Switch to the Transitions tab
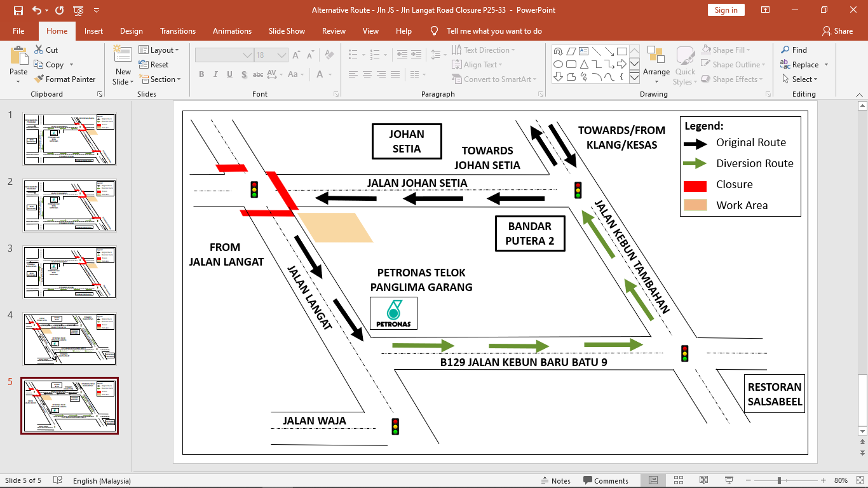This screenshot has width=868, height=488. click(x=178, y=31)
